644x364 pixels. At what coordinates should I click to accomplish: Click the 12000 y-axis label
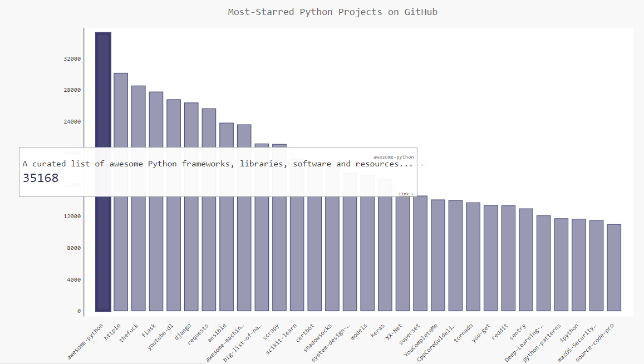coord(72,216)
